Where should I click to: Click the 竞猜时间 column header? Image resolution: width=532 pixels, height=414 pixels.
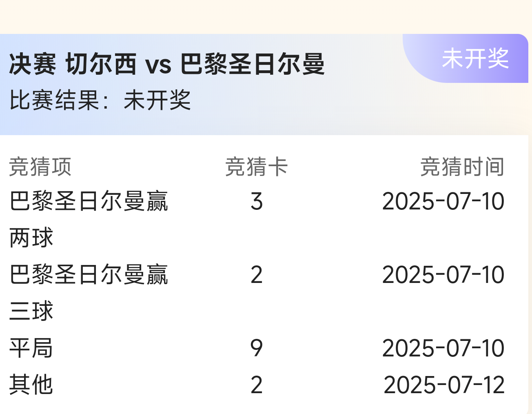(x=462, y=167)
